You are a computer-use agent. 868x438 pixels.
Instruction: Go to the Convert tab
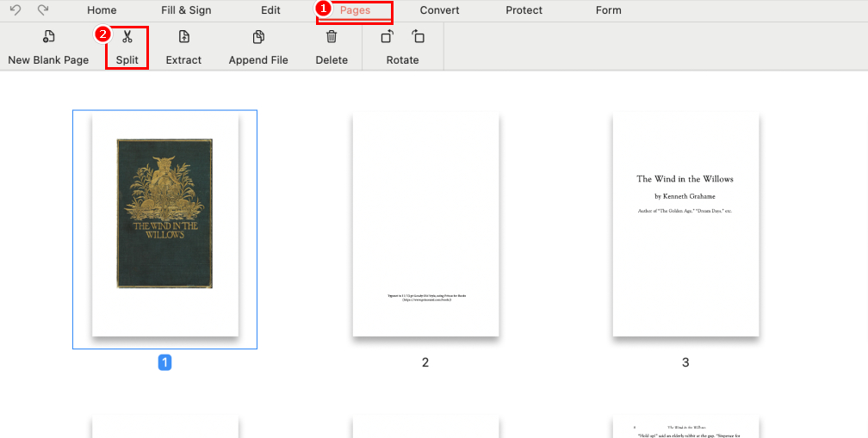[439, 10]
